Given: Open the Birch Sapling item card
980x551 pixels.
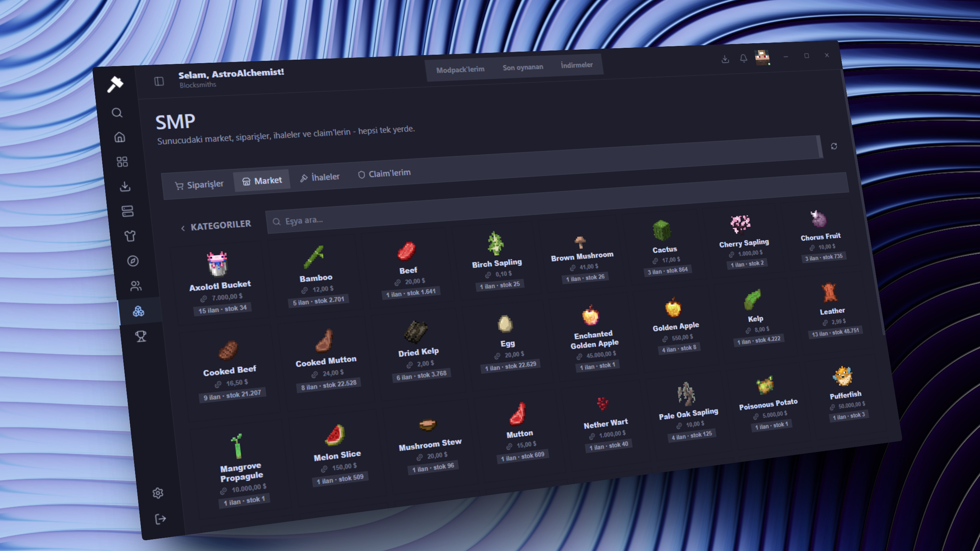Looking at the screenshot, I should pos(497,262).
